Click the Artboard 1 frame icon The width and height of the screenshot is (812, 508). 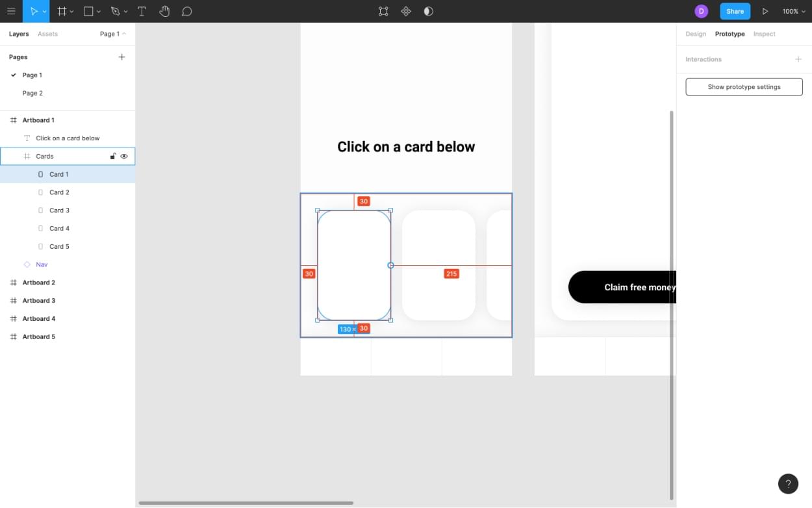point(14,120)
